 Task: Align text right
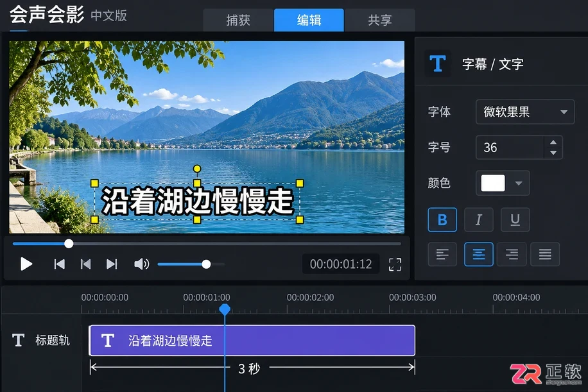512,255
